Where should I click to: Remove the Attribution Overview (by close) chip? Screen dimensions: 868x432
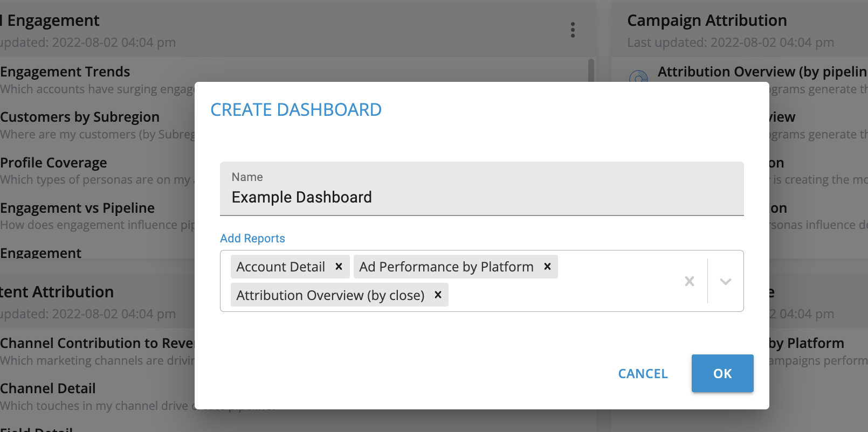pos(438,295)
